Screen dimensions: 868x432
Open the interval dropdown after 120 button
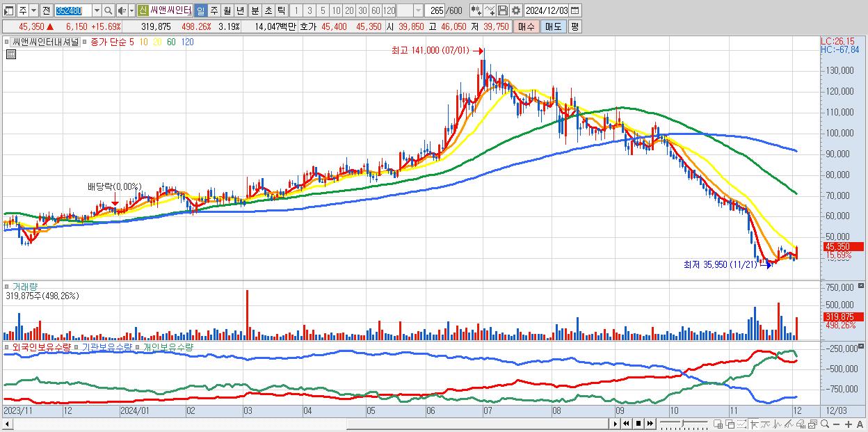coord(418,11)
